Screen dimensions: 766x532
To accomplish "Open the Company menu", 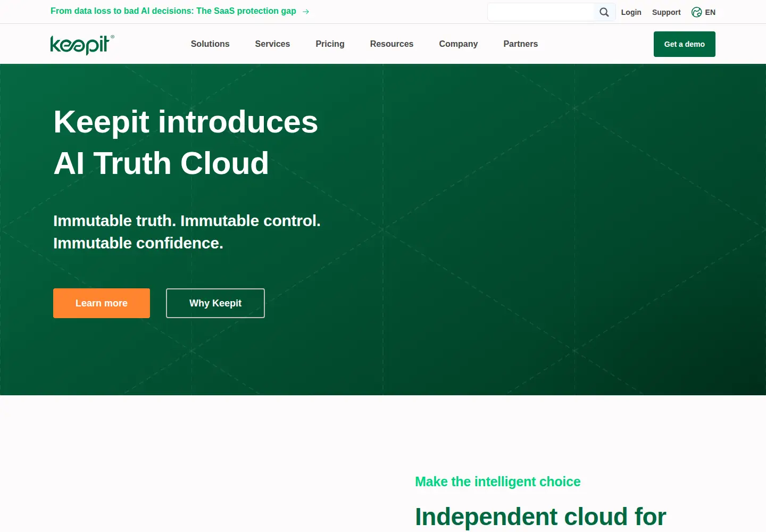I will point(459,44).
